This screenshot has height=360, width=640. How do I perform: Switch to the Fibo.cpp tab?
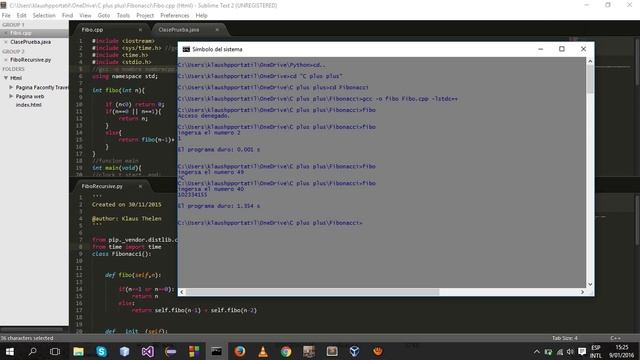[110, 30]
